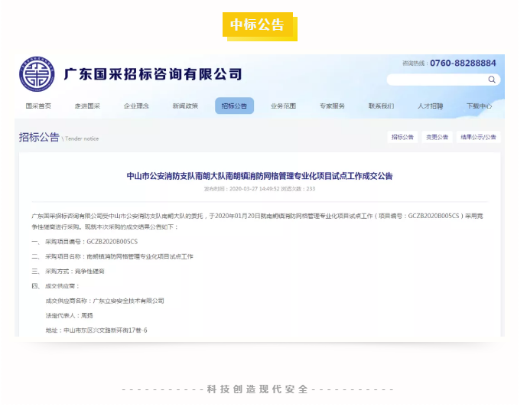Click the 变更公告 filter button
The image size is (527, 420).
438,138
